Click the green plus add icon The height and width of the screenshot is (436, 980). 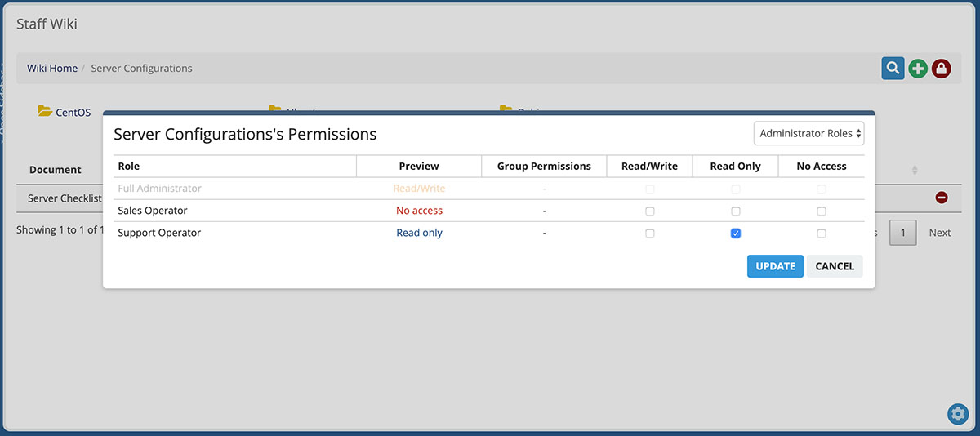pos(918,69)
